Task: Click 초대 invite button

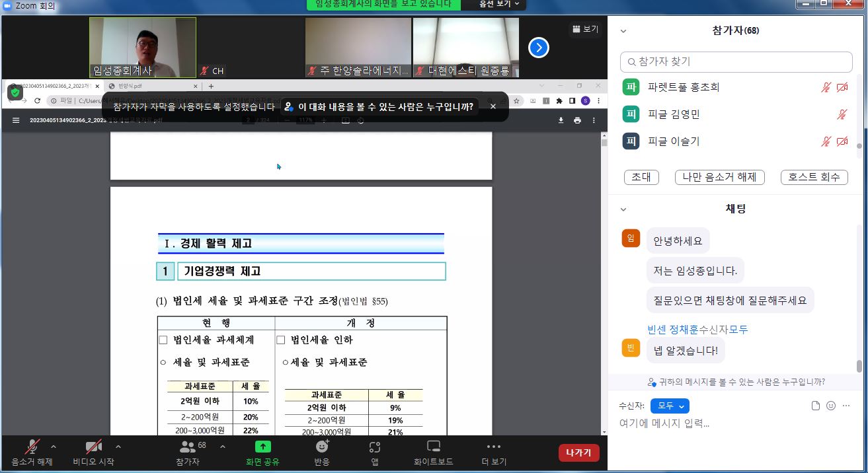Action: pyautogui.click(x=641, y=177)
